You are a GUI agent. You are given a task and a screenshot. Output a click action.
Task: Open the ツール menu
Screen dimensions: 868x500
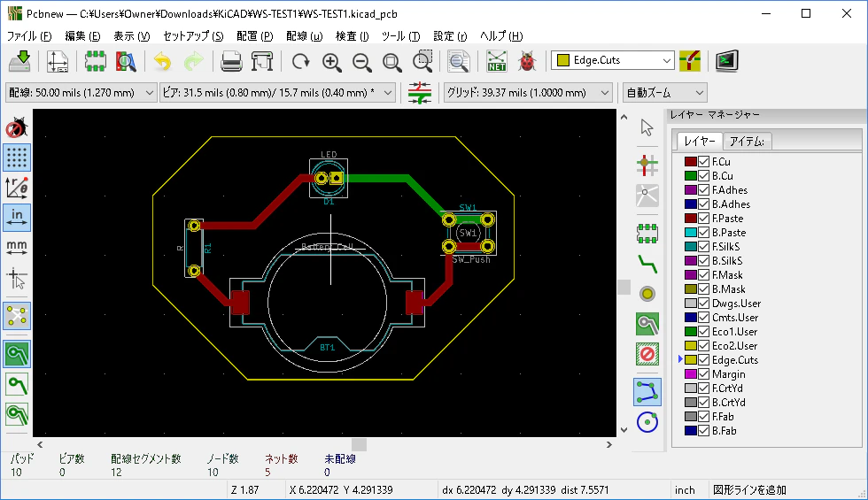[400, 36]
